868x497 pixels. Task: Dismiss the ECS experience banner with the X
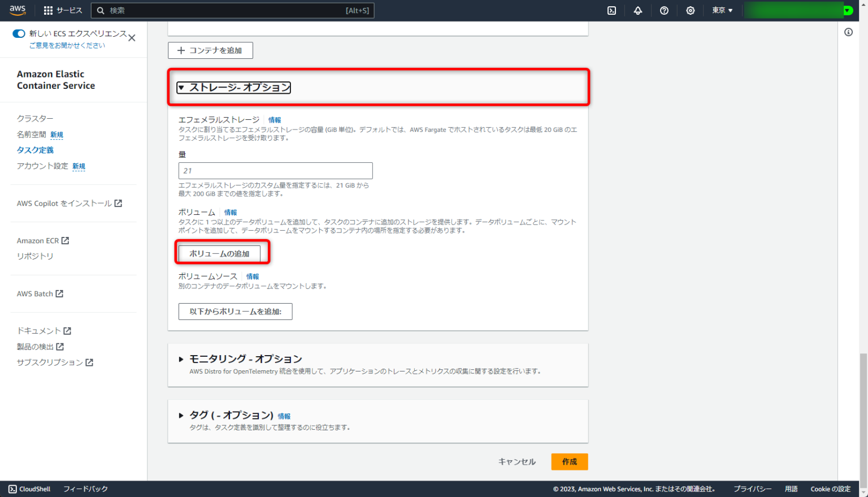click(132, 38)
